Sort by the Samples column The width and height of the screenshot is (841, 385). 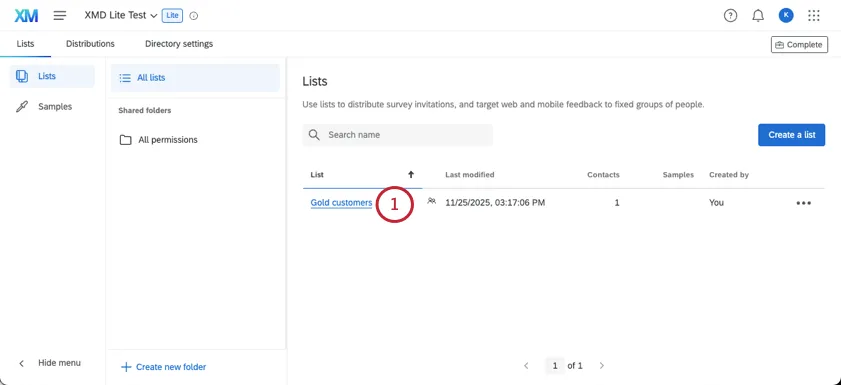[x=678, y=175]
